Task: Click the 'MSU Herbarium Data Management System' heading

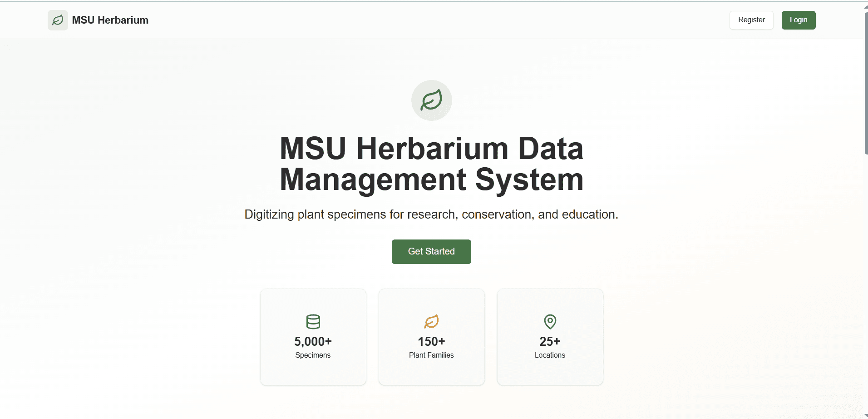Action: point(431,164)
